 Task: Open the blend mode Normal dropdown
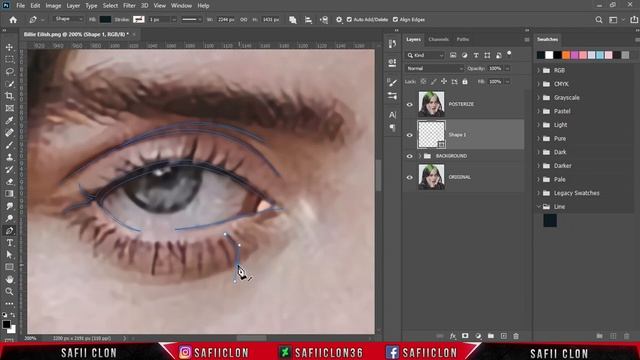435,69
